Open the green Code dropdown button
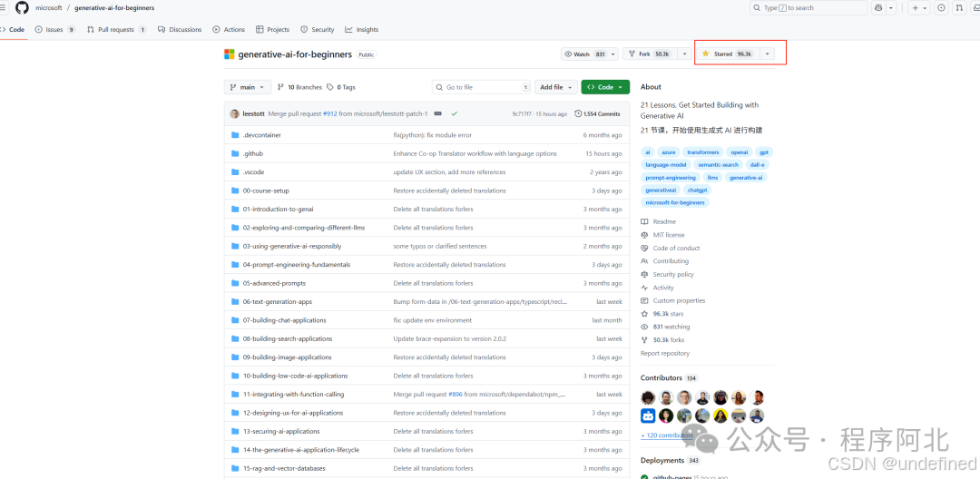This screenshot has height=479, width=980. [605, 87]
